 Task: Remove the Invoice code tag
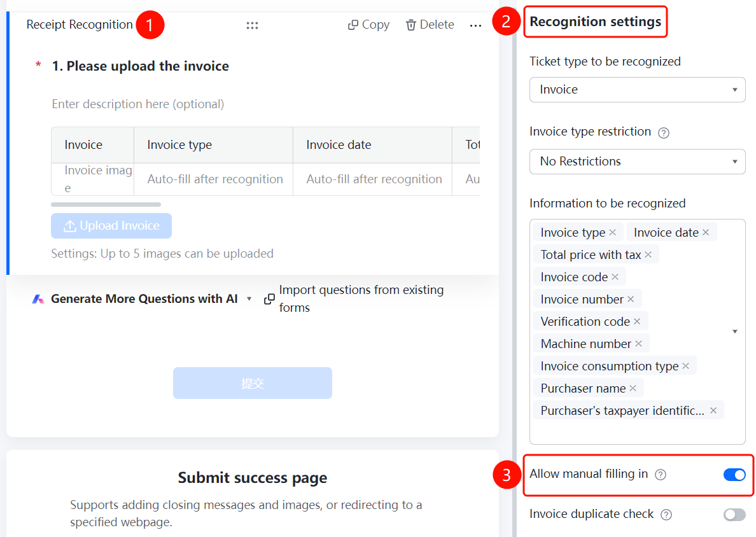(615, 277)
